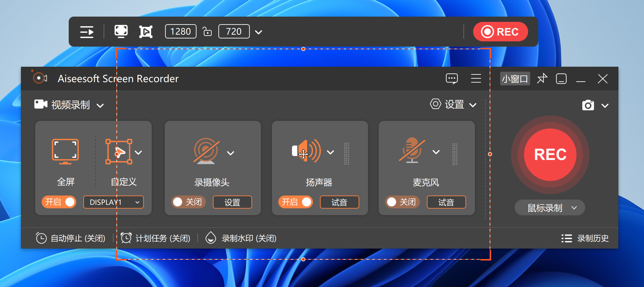
Task: Click the scheduled task alarm clock icon
Action: [126, 238]
